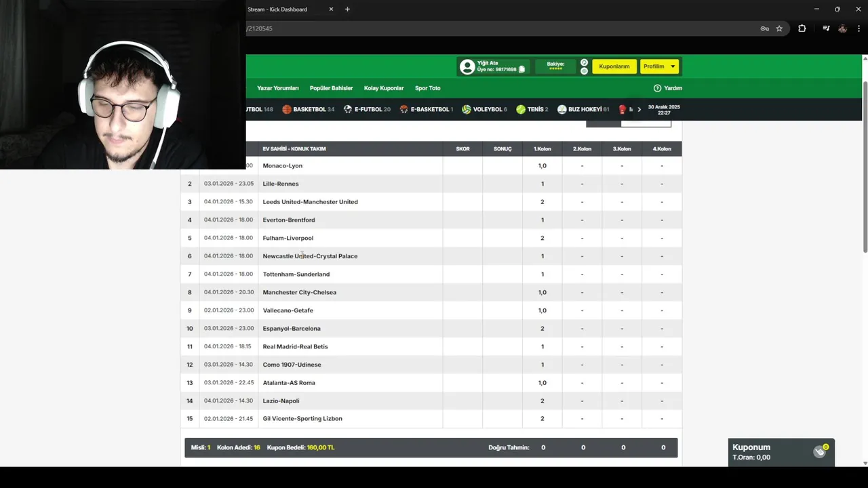Click the Tottenham-Sunderland match name
868x488 pixels.
(x=296, y=274)
